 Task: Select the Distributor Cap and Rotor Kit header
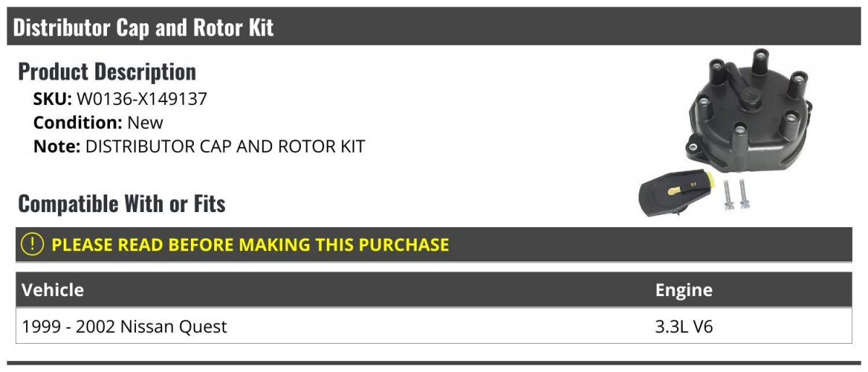point(434,27)
